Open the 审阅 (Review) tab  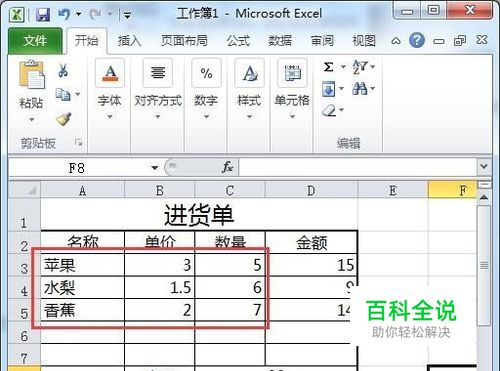click(322, 41)
